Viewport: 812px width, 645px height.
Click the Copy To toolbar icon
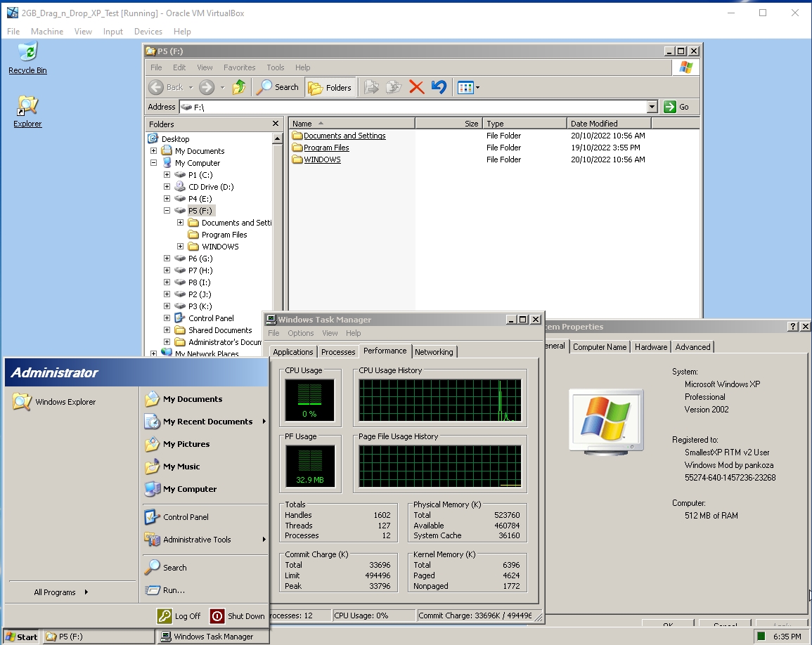pyautogui.click(x=394, y=87)
